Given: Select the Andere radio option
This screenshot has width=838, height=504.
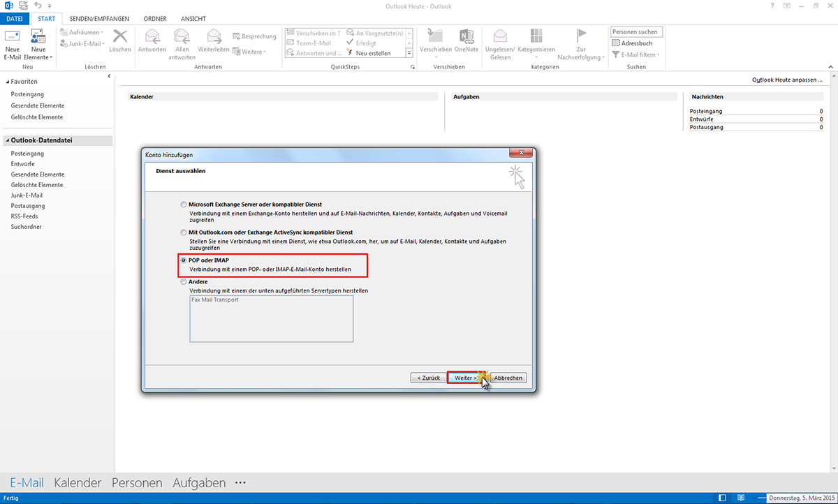Looking at the screenshot, I should click(184, 282).
